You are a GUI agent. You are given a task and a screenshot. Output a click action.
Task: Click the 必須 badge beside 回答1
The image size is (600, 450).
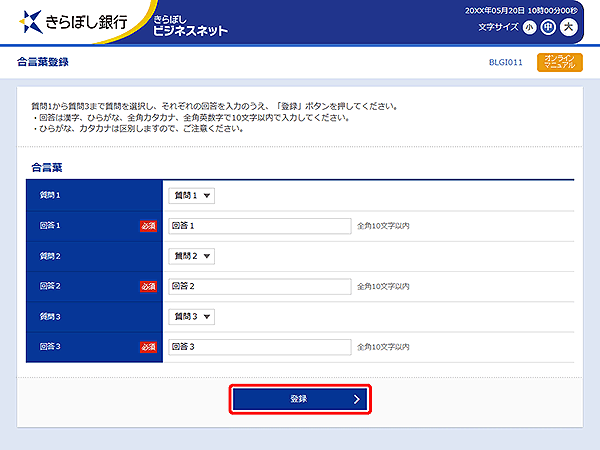[x=148, y=226]
